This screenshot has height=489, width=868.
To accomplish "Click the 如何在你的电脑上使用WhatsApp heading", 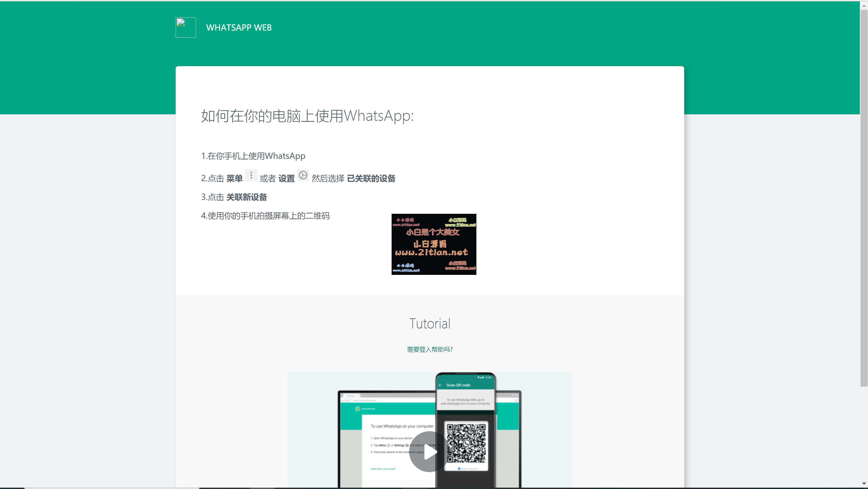I will [307, 116].
